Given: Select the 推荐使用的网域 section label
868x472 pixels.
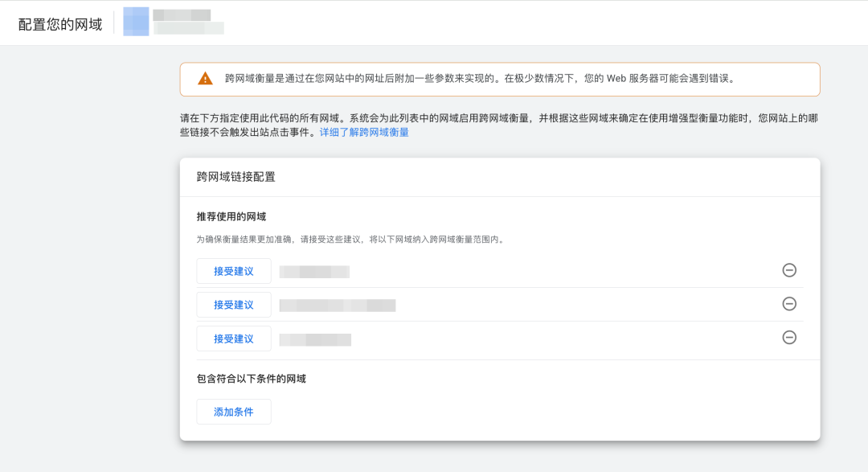Looking at the screenshot, I should click(x=231, y=216).
